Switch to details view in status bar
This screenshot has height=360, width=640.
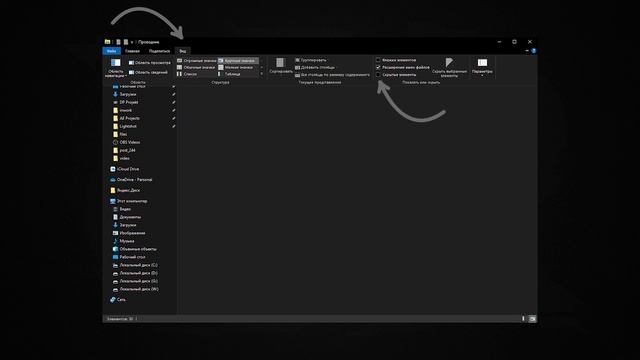(523, 319)
